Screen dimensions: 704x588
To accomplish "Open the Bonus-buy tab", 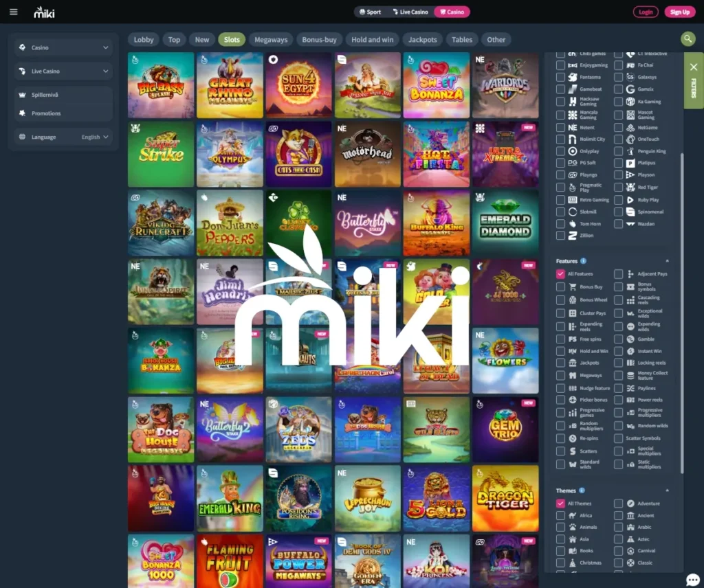I will 319,39.
